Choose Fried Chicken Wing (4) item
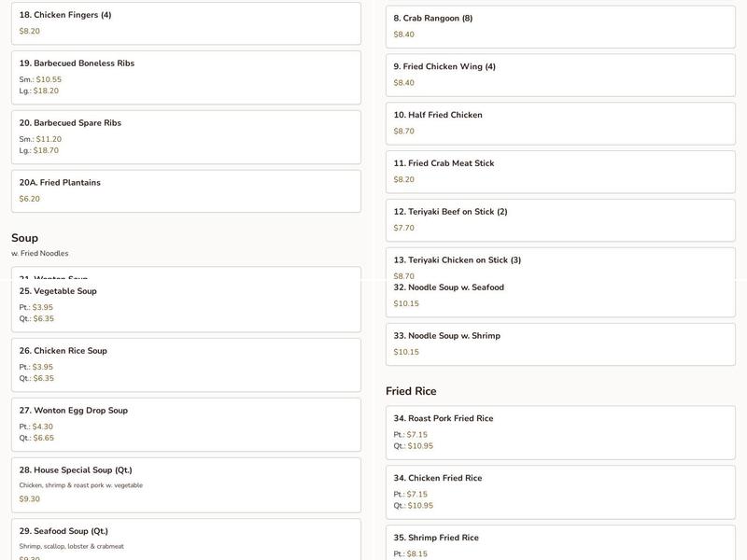Screen dimensions: 747x560 [x=561, y=76]
